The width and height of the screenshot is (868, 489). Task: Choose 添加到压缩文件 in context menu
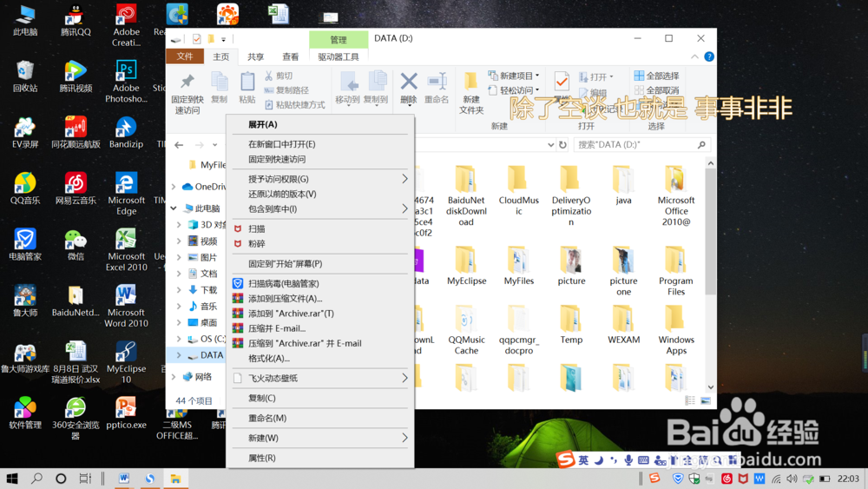click(x=320, y=299)
